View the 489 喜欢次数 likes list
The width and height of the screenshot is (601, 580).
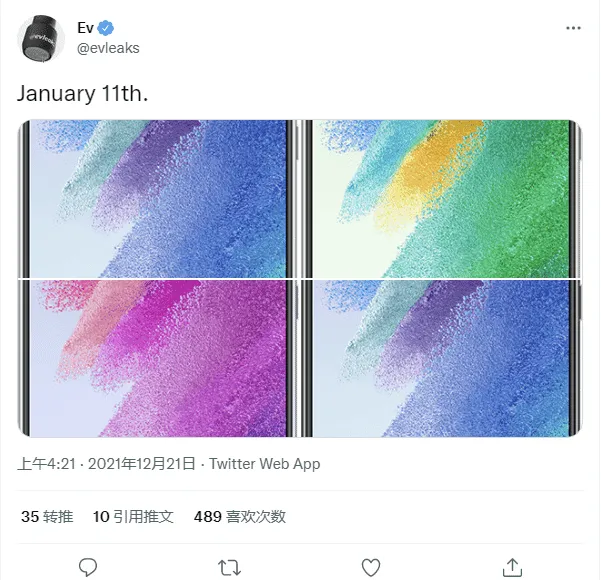(x=240, y=517)
